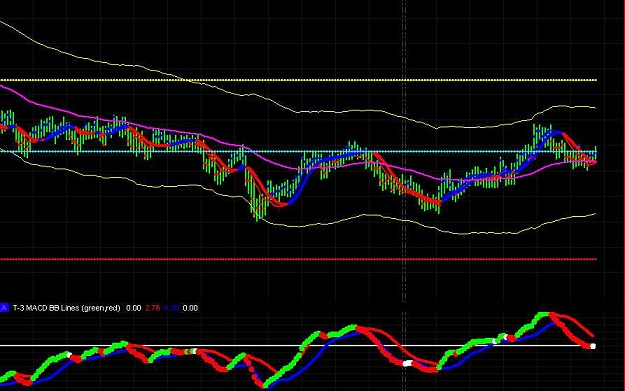Click the blue indicator icon beside T-3 MACD
Image resolution: width=625 pixels, height=391 pixels.
pos(4,308)
